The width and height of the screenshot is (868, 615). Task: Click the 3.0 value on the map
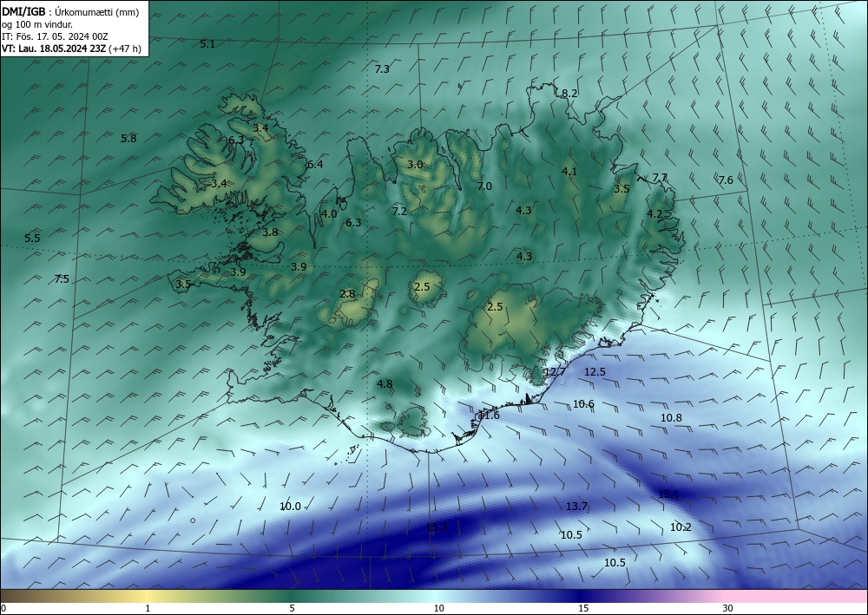(x=415, y=164)
